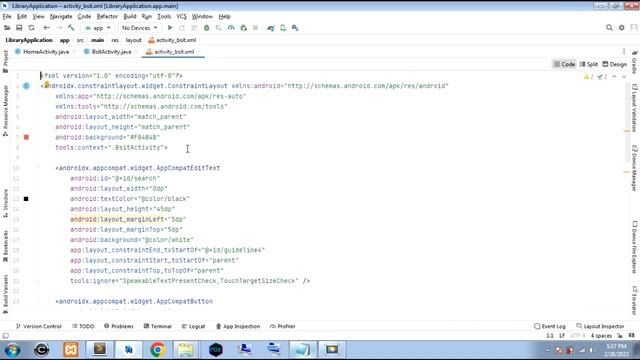
Task: Click the Sync/Reload from disk icon
Action: (x=31, y=28)
